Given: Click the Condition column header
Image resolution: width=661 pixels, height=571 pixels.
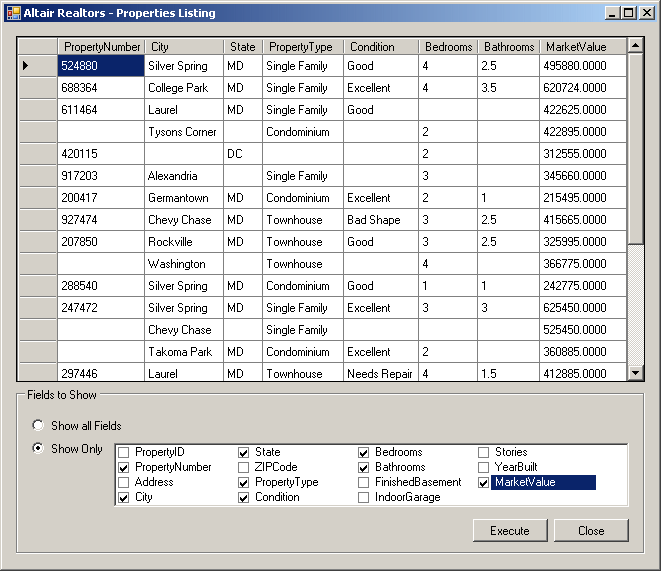Looking at the screenshot, I should (x=381, y=46).
